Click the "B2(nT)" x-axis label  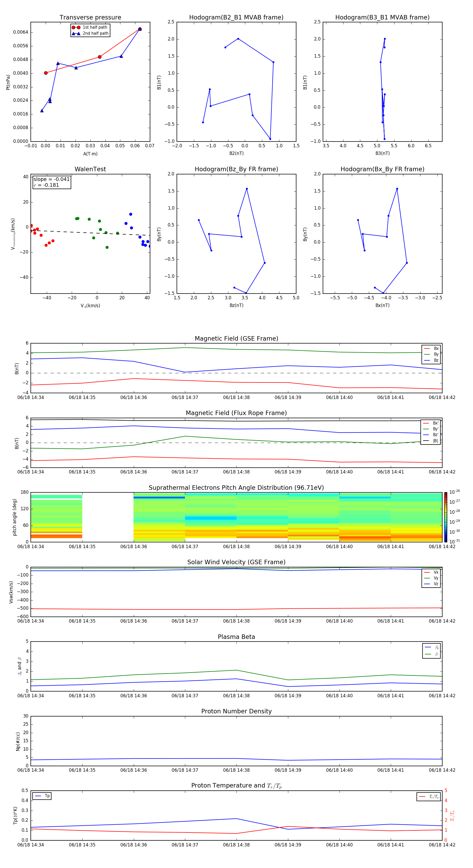[236, 153]
